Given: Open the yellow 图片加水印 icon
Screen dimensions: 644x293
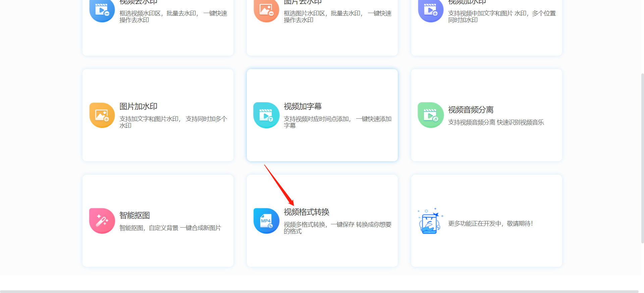Looking at the screenshot, I should pyautogui.click(x=102, y=115).
